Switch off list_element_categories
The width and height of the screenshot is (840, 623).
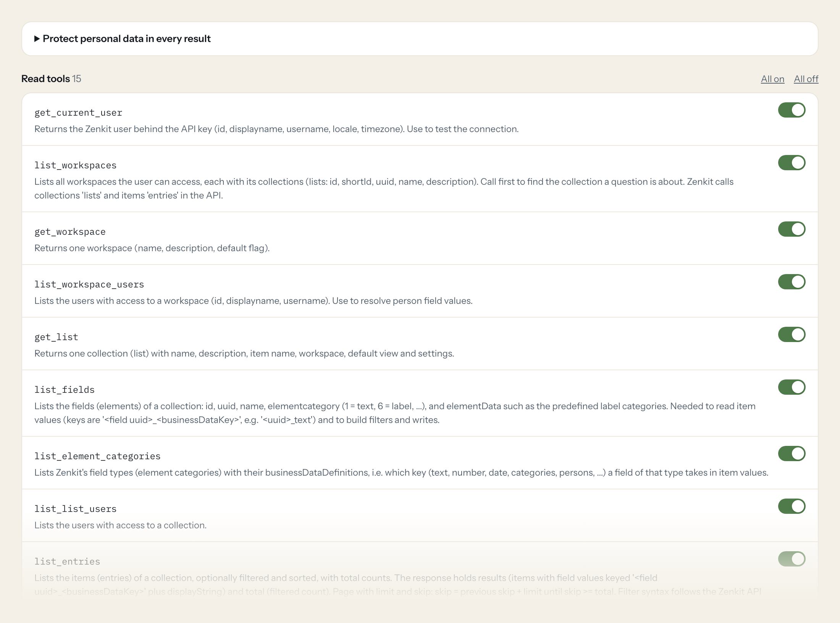tap(792, 454)
